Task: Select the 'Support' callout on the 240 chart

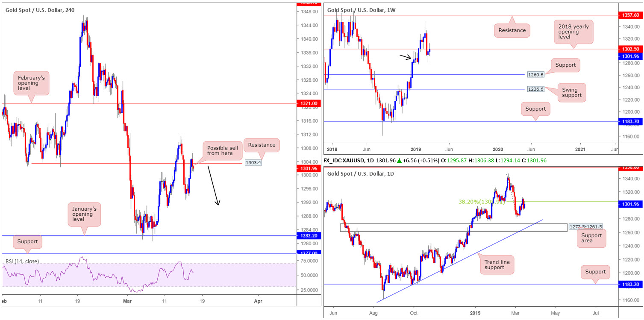Action: [27, 241]
